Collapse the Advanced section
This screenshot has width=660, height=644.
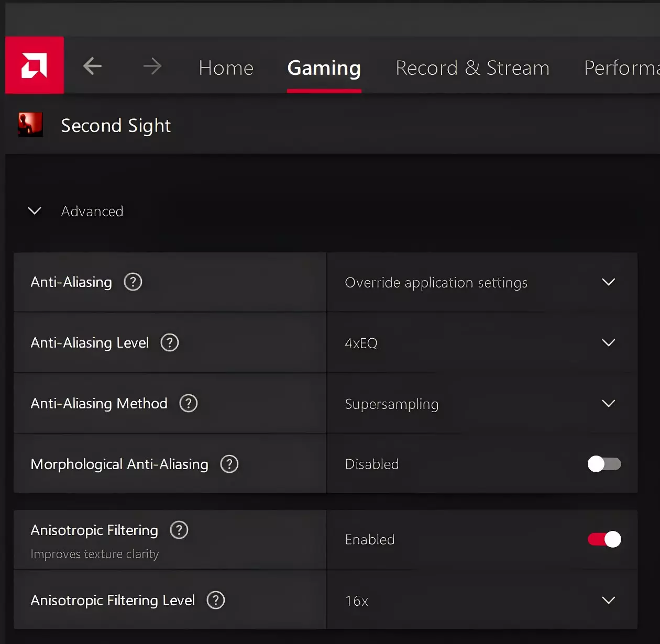click(35, 211)
